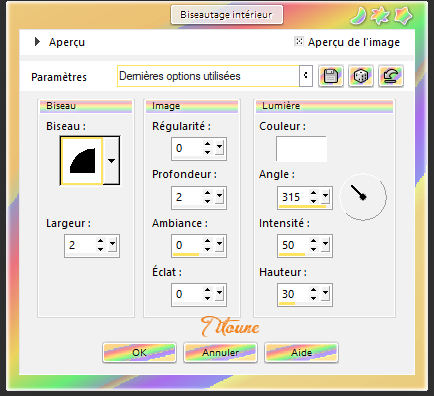
Task: Reset to defaults with the arrow icon
Action: pos(391,76)
